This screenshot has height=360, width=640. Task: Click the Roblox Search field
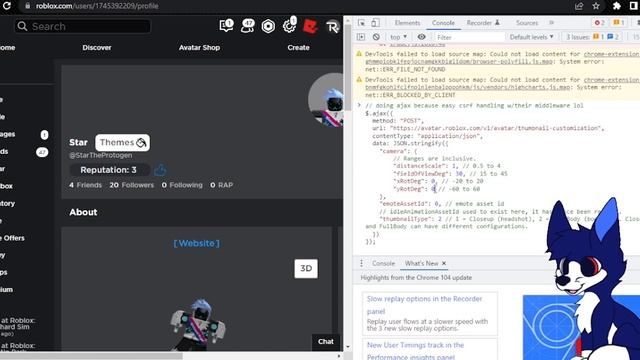(x=83, y=27)
